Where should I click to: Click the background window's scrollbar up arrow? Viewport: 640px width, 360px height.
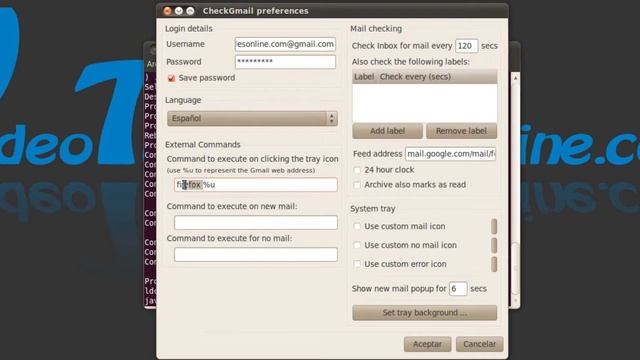coord(516,78)
